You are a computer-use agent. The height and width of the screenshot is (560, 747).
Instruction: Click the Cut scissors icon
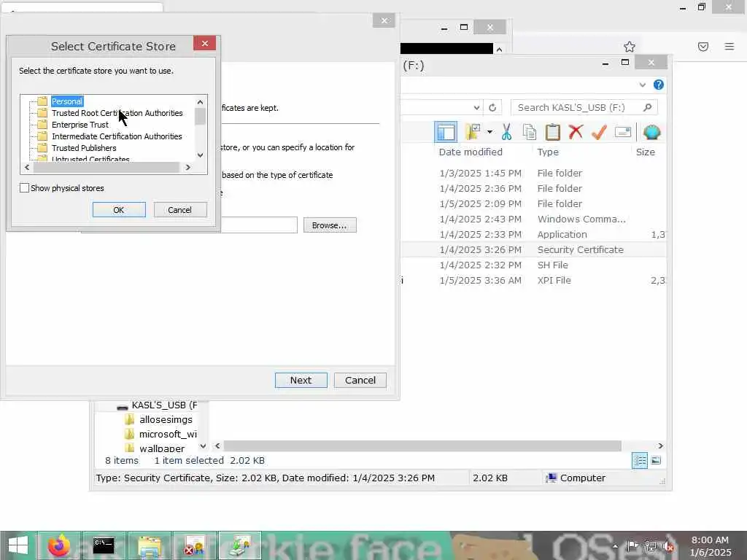pos(506,132)
